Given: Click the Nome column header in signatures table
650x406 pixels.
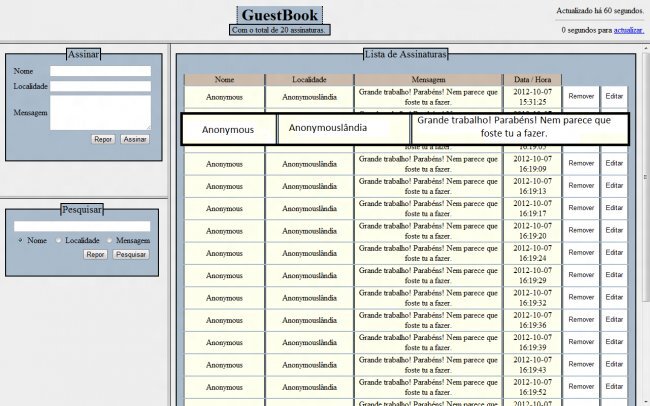Looking at the screenshot, I should [x=224, y=80].
